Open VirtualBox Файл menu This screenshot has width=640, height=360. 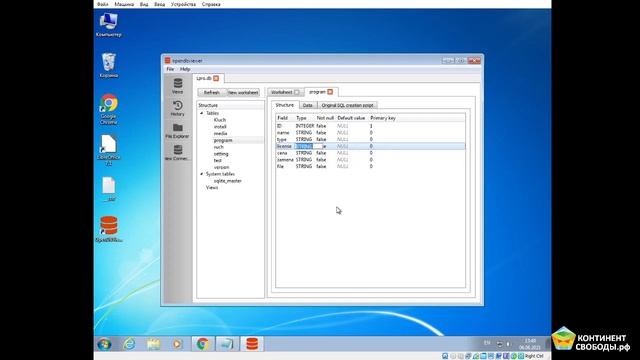coord(102,4)
